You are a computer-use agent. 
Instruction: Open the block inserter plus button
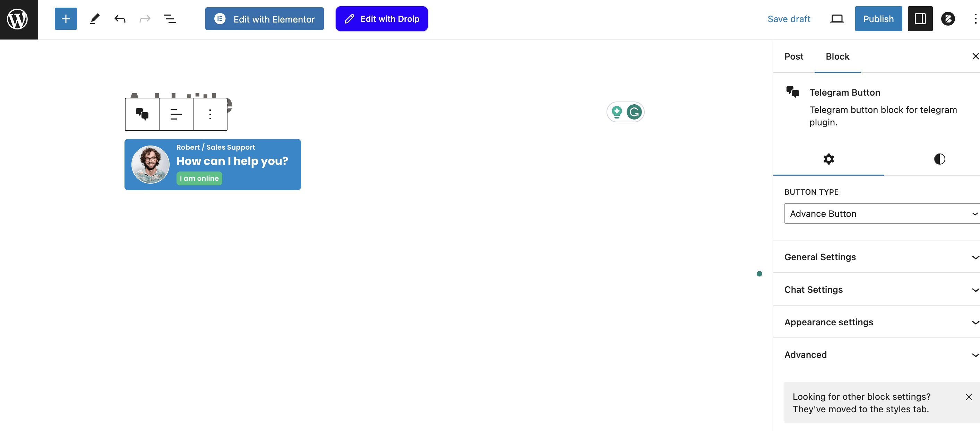pyautogui.click(x=66, y=19)
